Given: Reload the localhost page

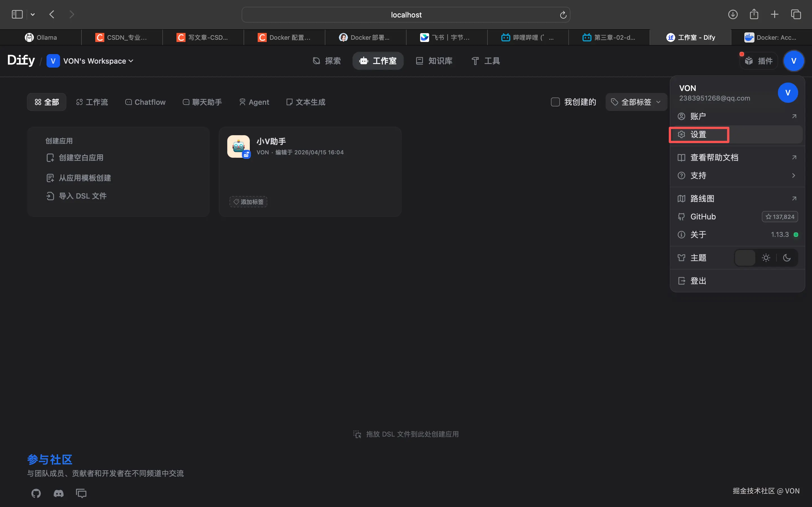Looking at the screenshot, I should point(563,14).
